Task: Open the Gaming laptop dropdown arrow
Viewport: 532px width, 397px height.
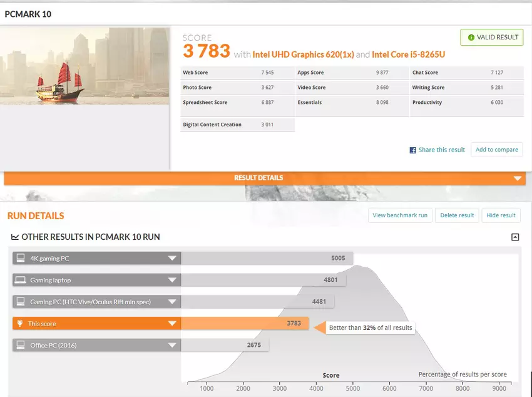Action: 171,280
